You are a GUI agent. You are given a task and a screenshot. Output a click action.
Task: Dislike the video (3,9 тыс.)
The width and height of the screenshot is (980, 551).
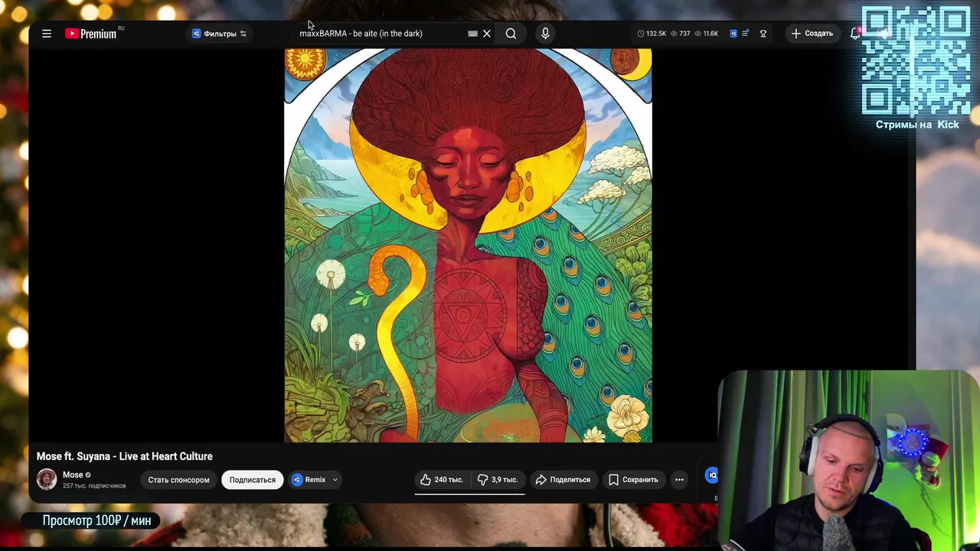(x=498, y=480)
